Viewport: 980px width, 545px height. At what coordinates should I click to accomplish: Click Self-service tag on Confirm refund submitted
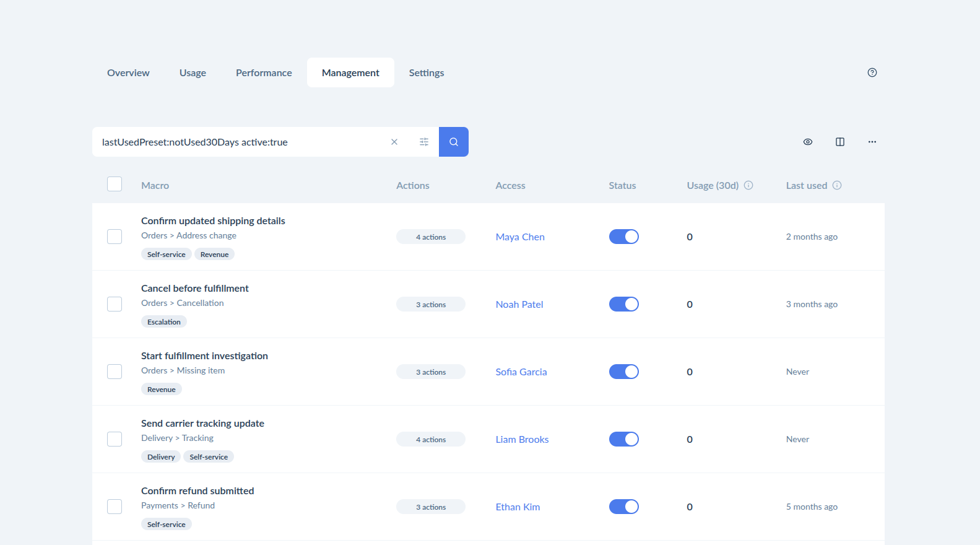pyautogui.click(x=167, y=524)
